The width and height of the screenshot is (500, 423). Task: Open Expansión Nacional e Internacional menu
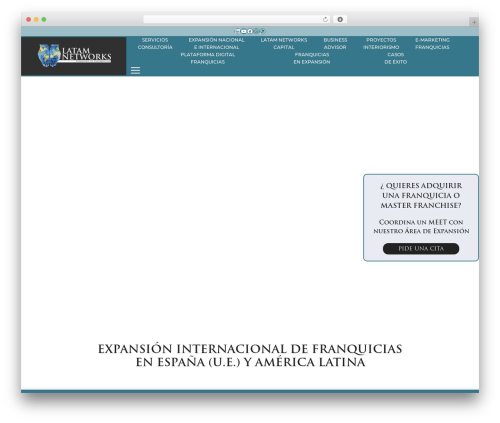(x=216, y=44)
